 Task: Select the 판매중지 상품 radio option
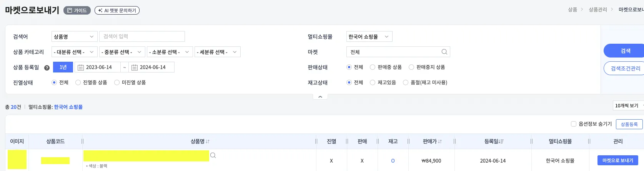click(x=411, y=67)
